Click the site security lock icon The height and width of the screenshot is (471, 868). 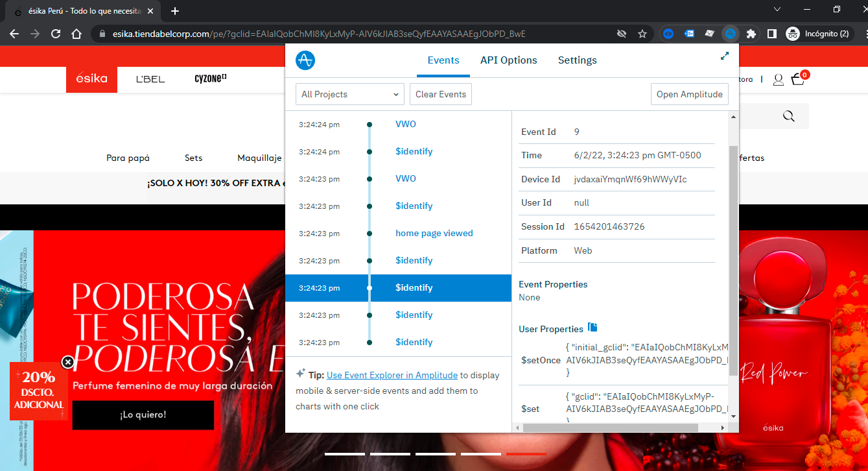point(102,34)
